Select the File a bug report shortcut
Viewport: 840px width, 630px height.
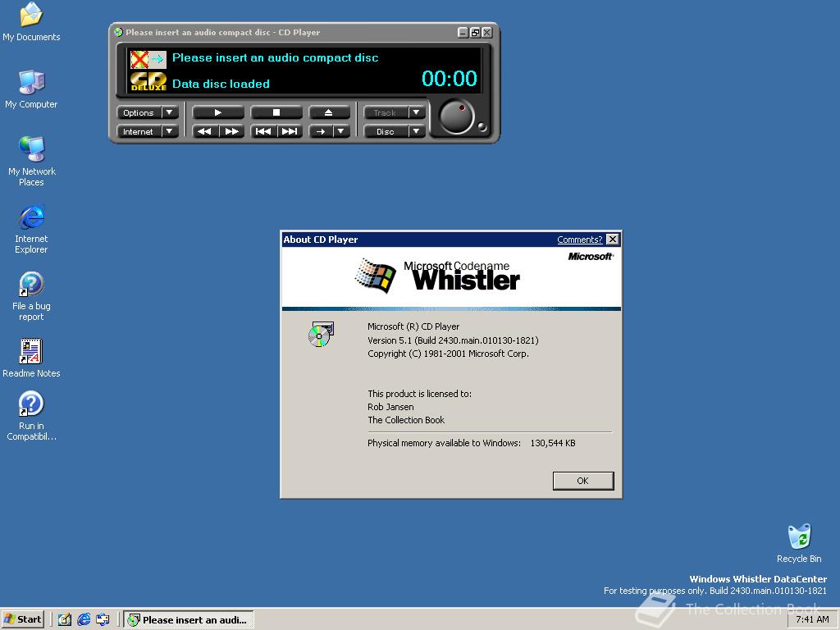coord(31,296)
